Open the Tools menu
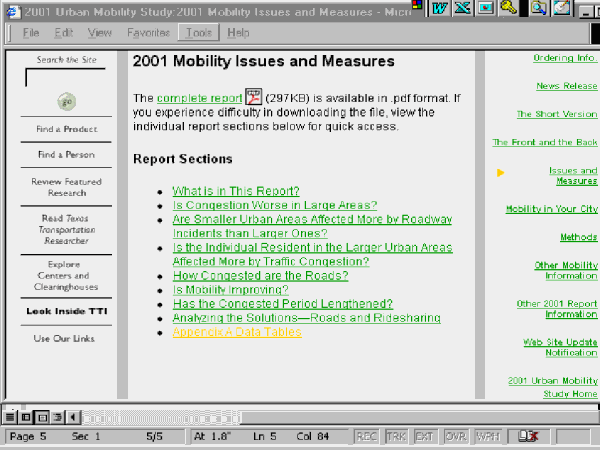 (195, 33)
